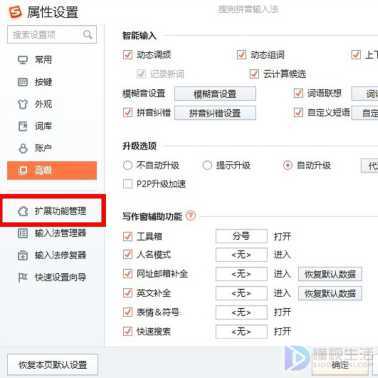
Task: Launch 输入法修复器 from the sidebar
Action: [52, 255]
